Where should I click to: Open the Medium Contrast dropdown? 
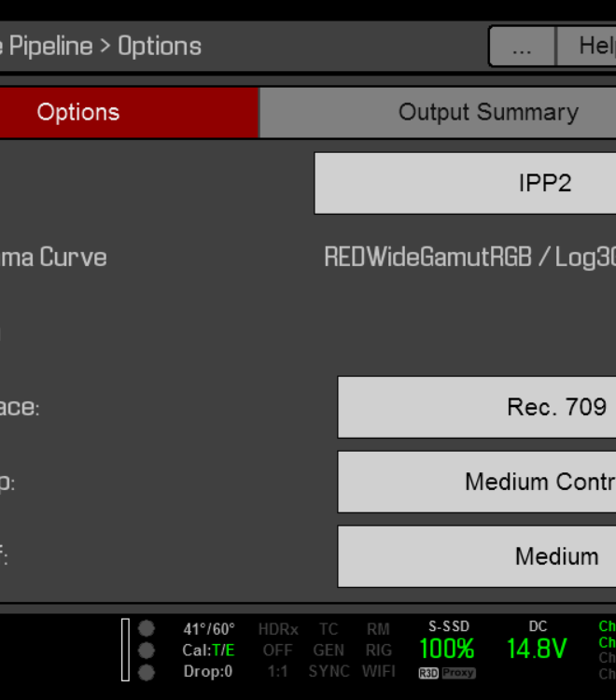[477, 483]
